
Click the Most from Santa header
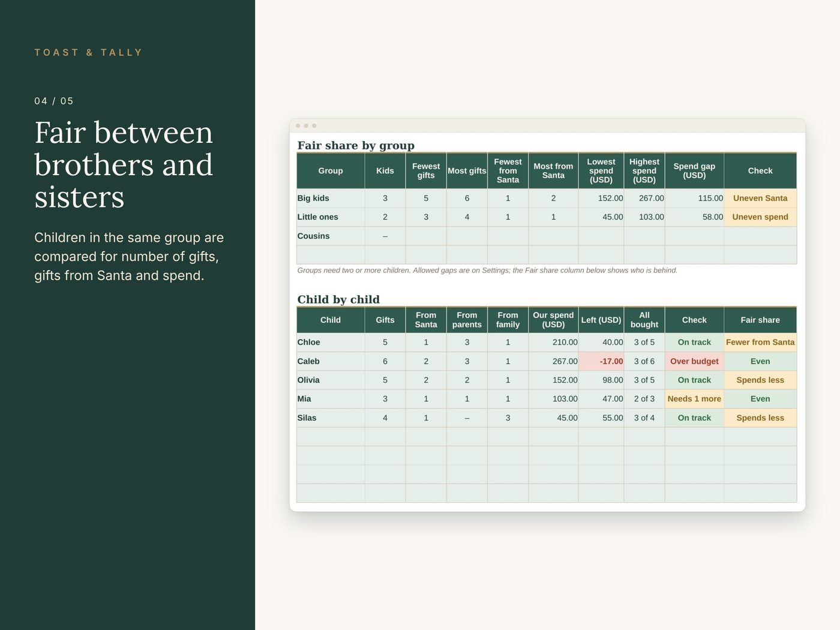click(x=553, y=171)
